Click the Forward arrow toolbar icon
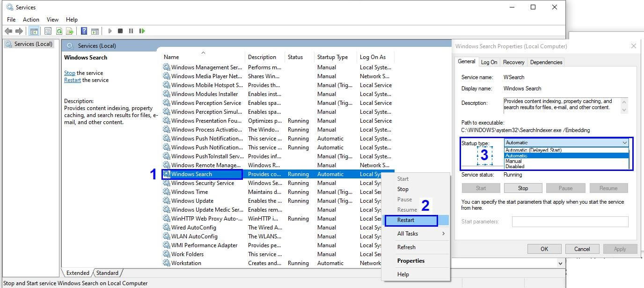644x288 pixels. pos(19,31)
